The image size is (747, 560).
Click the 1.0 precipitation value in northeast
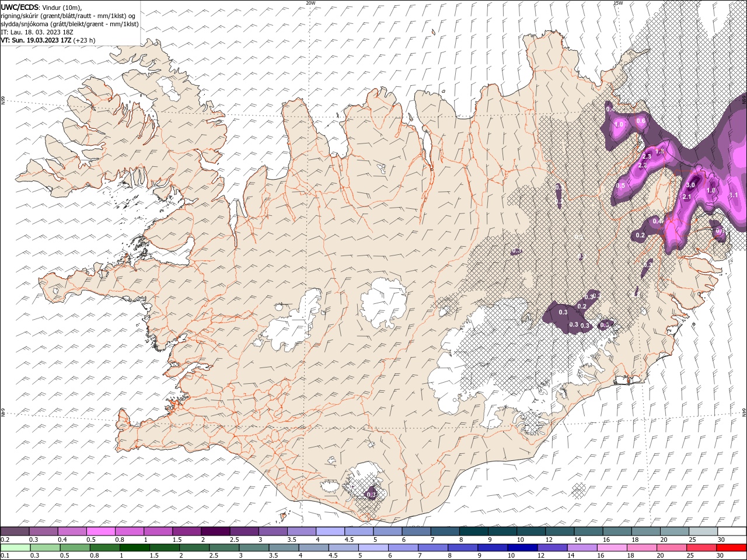[x=619, y=124]
